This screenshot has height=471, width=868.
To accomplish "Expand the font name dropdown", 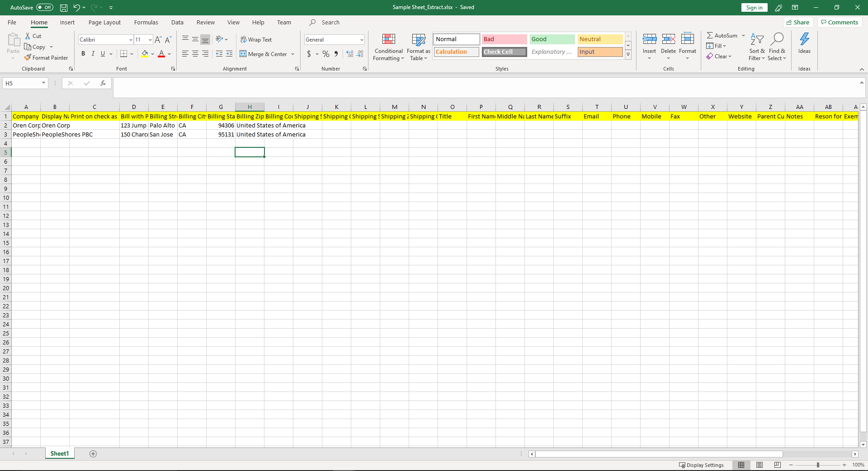I will point(131,40).
